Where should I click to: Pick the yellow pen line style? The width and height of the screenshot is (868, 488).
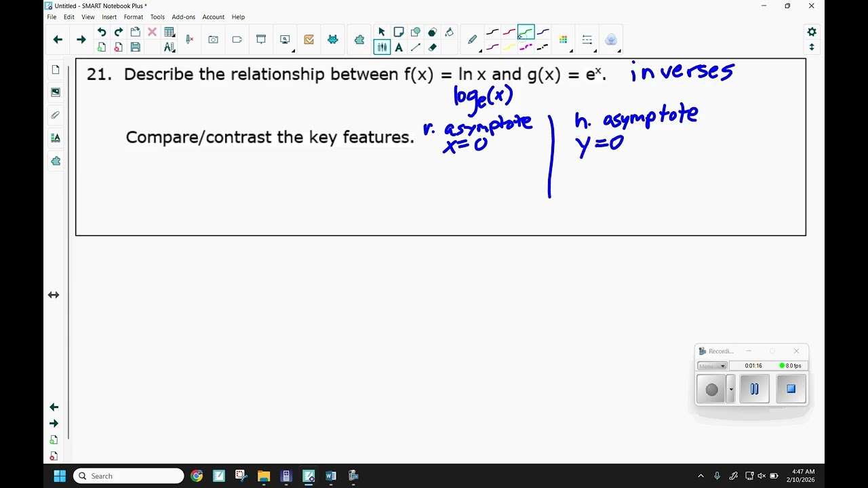tap(509, 47)
